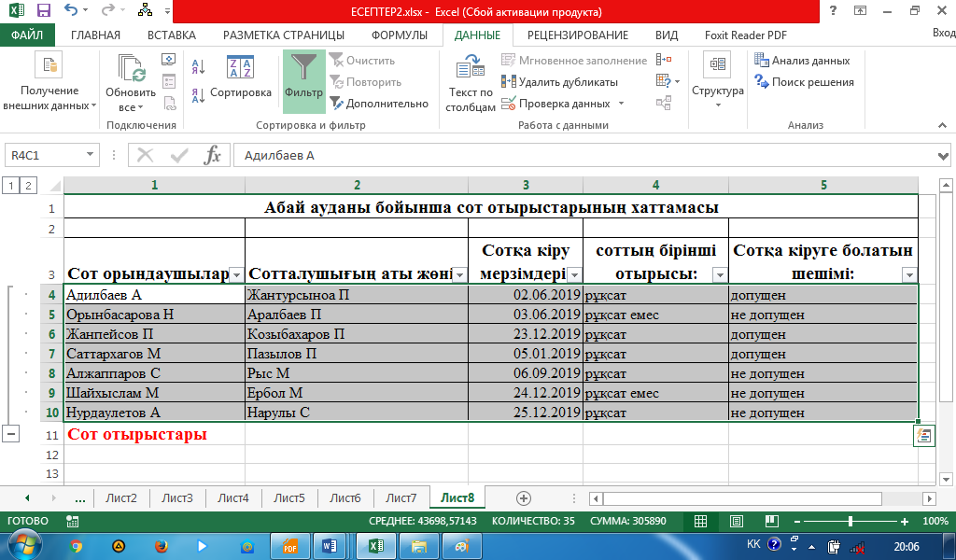Screen dimensions: 956x560
Task: Sort ascending A to Z
Action: pos(198,67)
